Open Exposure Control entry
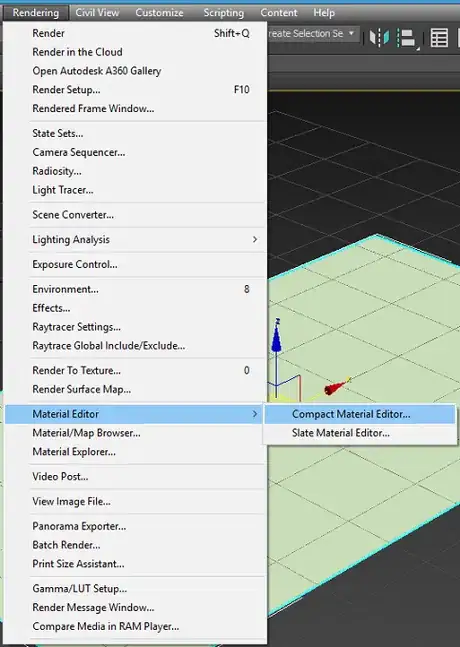 pyautogui.click(x=135, y=264)
